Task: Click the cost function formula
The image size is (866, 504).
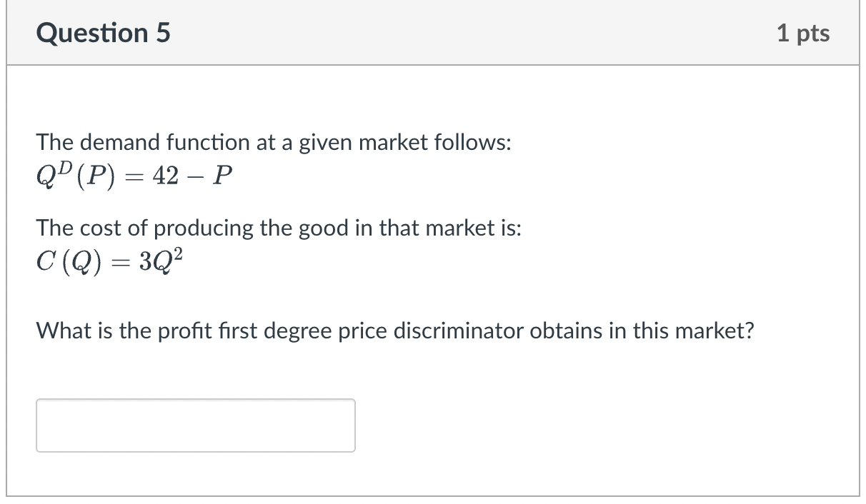Action: 114,262
